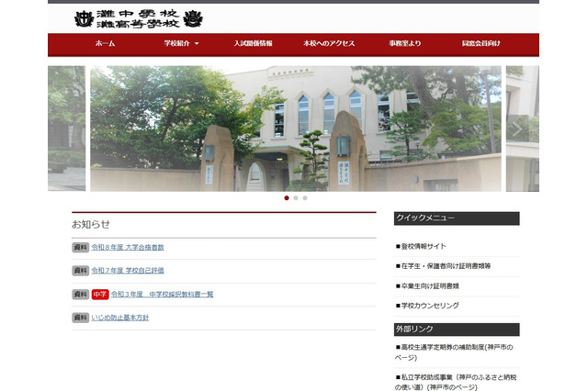Viewport: 588px width, 391px height.
Task: Open 高校生通学定期券の補助制度 external link
Action: pos(454,352)
